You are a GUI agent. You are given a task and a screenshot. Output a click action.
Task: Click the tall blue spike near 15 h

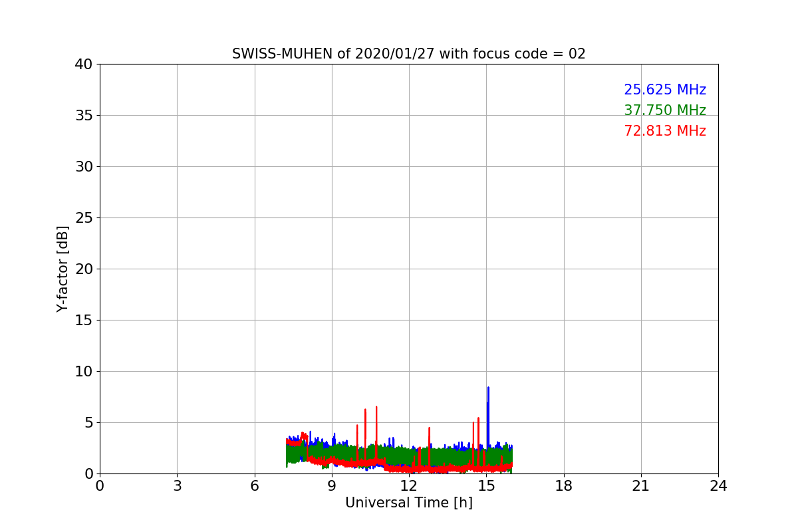point(488,419)
